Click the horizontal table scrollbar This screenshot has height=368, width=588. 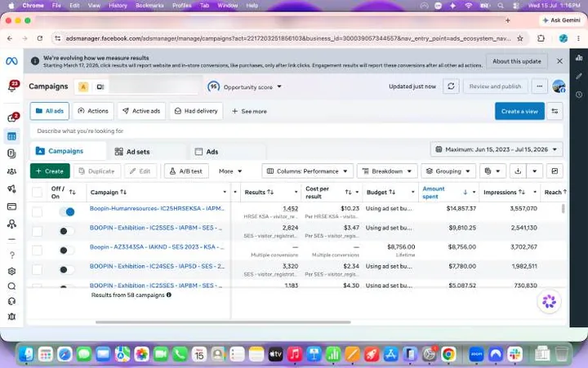click(223, 322)
